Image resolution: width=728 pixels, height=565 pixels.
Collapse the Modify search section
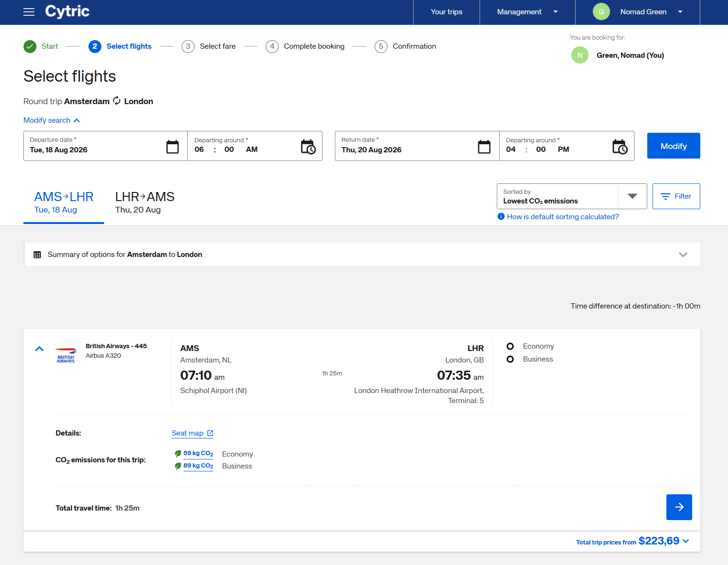tap(52, 120)
